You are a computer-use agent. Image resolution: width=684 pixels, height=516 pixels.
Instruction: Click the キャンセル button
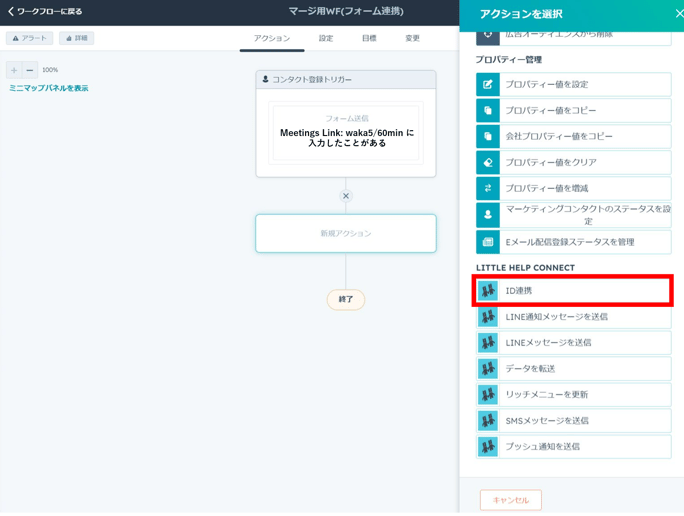click(510, 500)
